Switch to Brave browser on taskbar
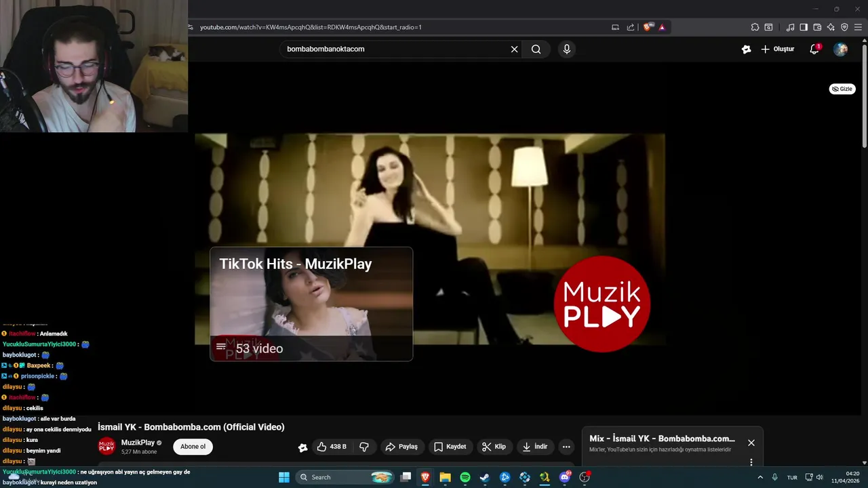868x488 pixels. coord(425,477)
